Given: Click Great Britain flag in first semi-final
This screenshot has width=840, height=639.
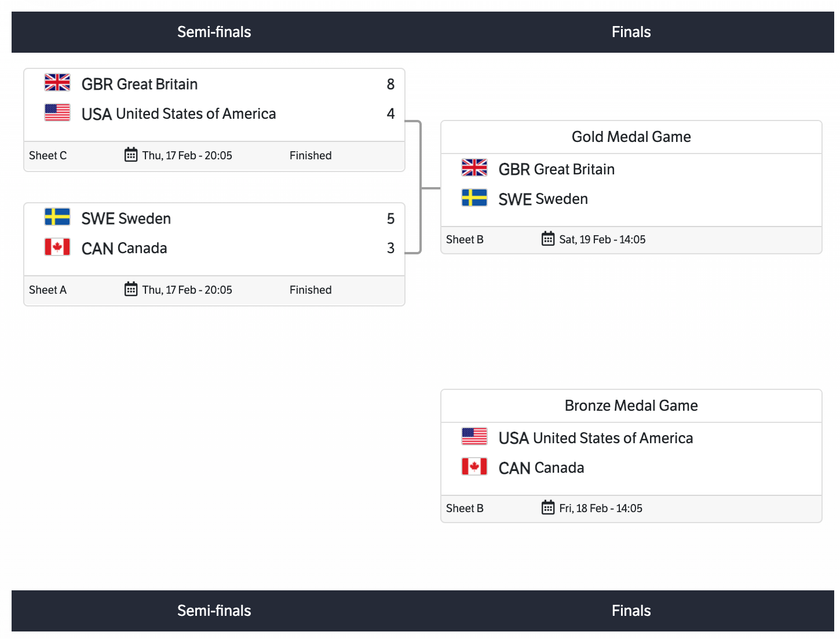Looking at the screenshot, I should click(x=57, y=83).
